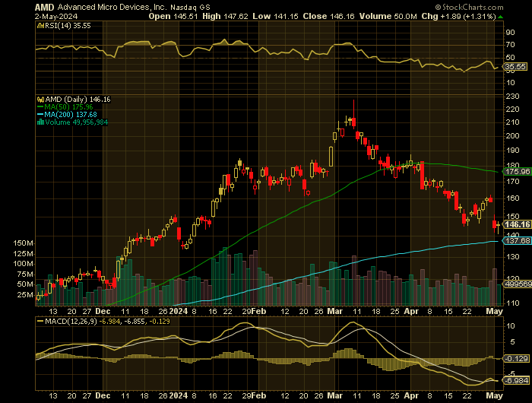The image size is (532, 403).
Task: Click the -6.855 signal value in MACD legend
Action: 135,321
